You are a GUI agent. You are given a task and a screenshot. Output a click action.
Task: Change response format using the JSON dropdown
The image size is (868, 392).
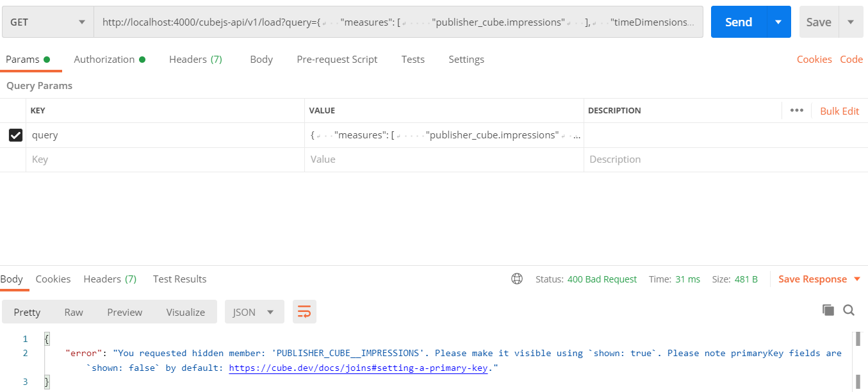254,311
